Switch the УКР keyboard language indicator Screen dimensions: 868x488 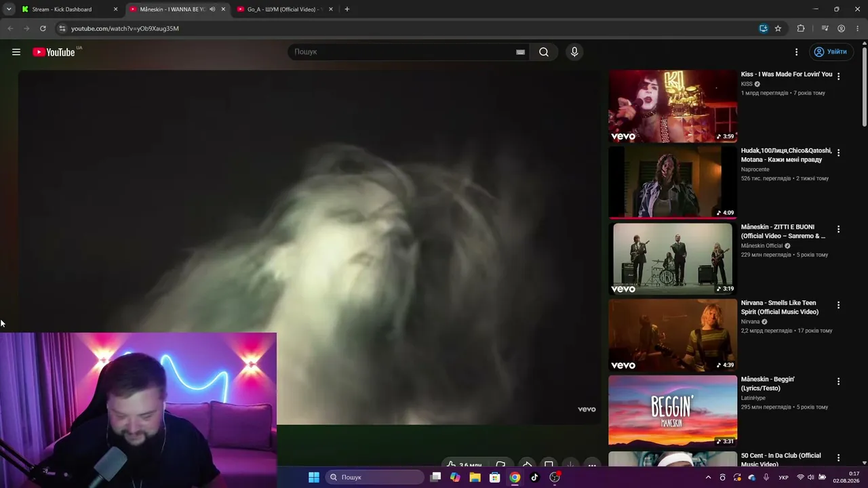point(783,477)
